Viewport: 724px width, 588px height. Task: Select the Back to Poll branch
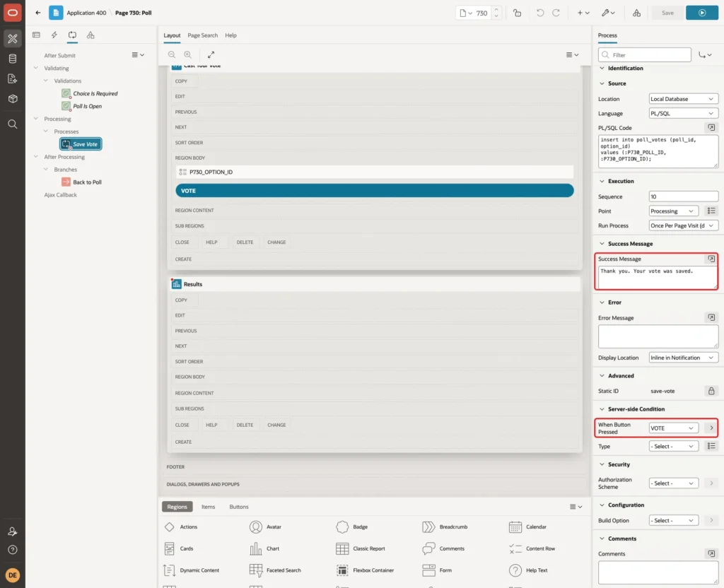(82, 182)
